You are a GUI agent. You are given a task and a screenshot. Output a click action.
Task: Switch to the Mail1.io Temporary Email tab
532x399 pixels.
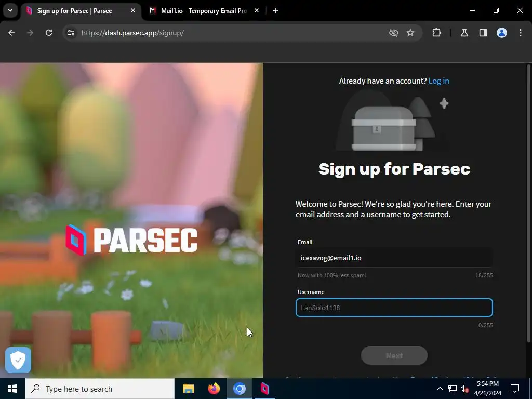pyautogui.click(x=204, y=11)
